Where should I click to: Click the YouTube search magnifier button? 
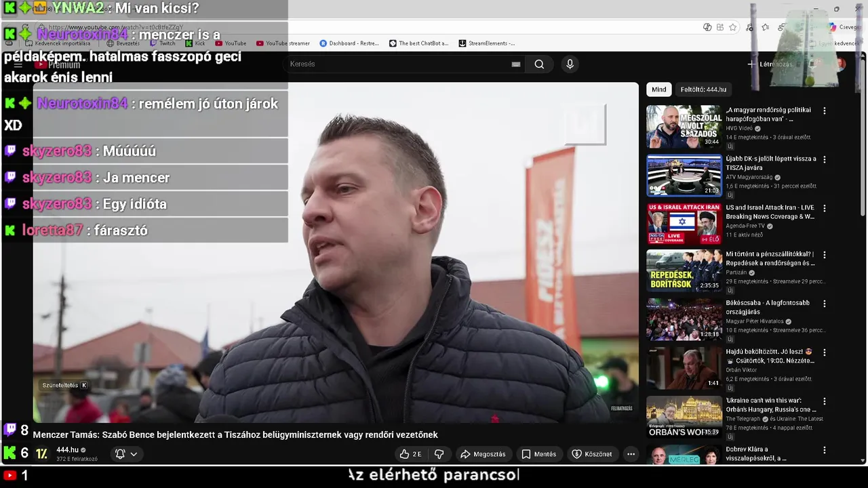coord(539,64)
